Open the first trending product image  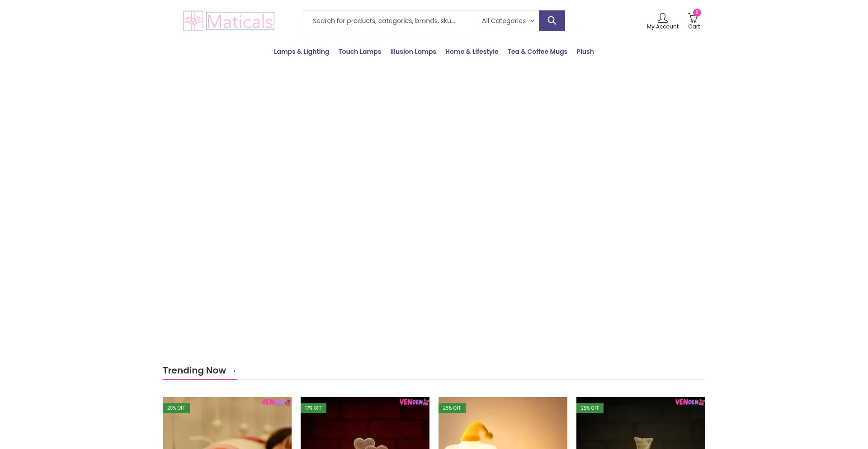point(227,430)
